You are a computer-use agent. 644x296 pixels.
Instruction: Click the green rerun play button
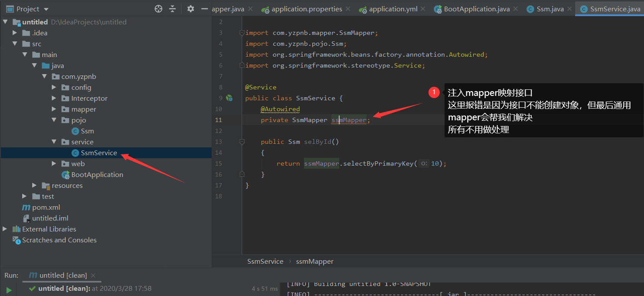9,289
